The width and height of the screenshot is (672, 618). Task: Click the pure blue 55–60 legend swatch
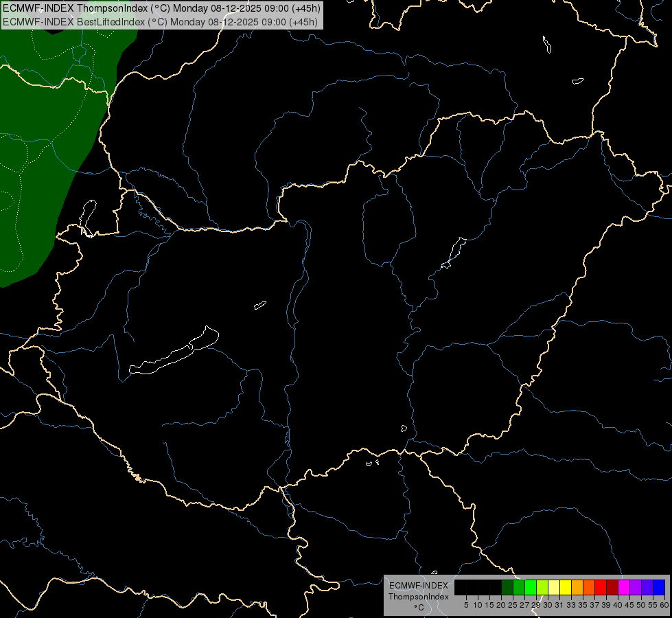point(659,587)
